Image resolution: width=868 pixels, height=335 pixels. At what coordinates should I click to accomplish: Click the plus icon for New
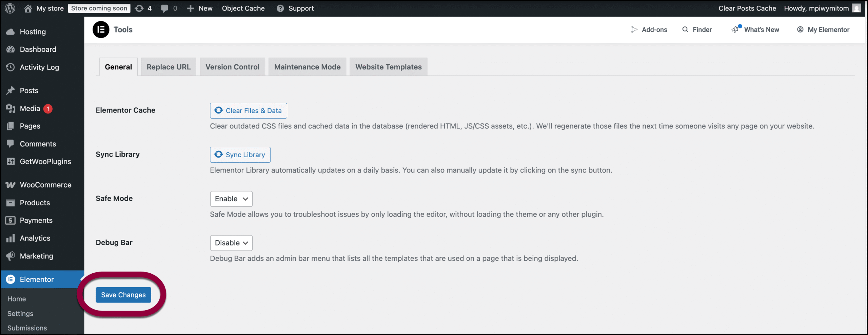[x=191, y=8]
